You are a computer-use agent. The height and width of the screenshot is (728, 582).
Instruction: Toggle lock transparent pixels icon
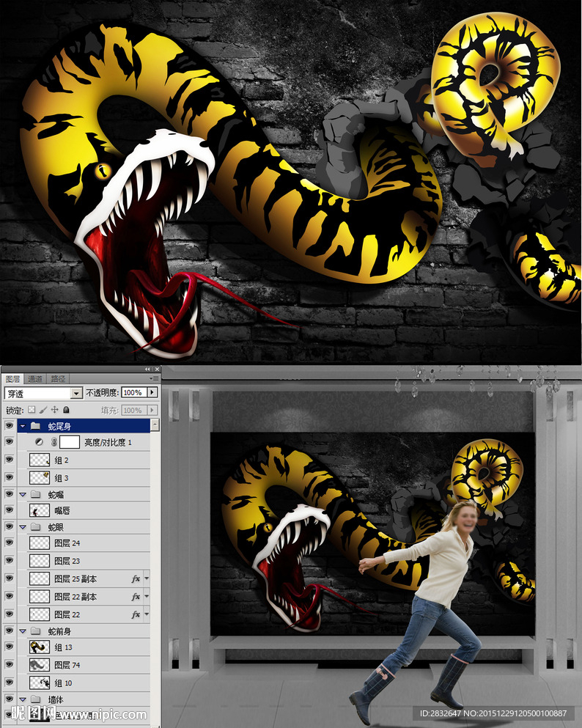pyautogui.click(x=32, y=410)
